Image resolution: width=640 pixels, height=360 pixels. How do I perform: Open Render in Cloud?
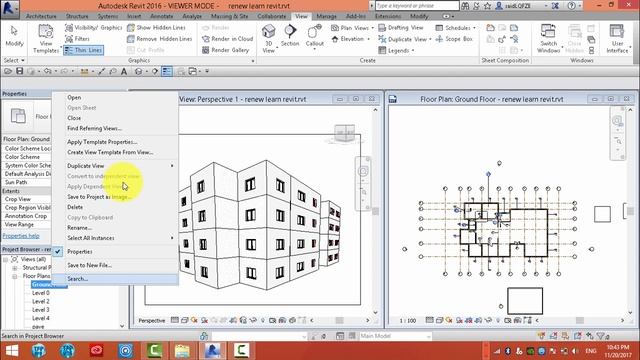pos(227,39)
